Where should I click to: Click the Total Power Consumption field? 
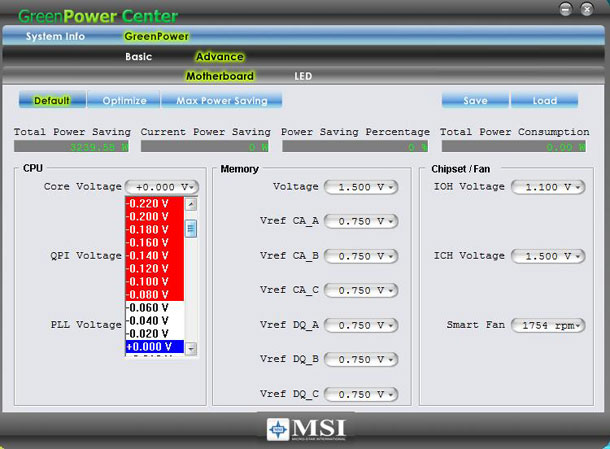(x=514, y=147)
